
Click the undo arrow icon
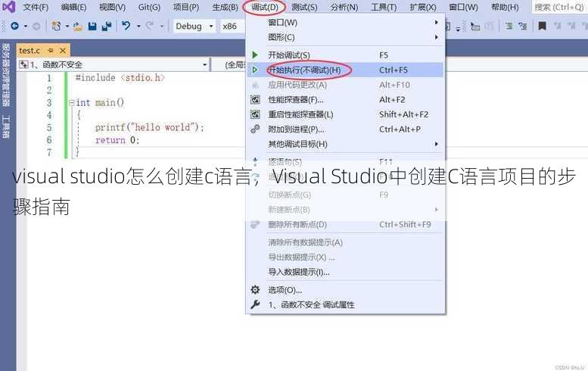126,26
